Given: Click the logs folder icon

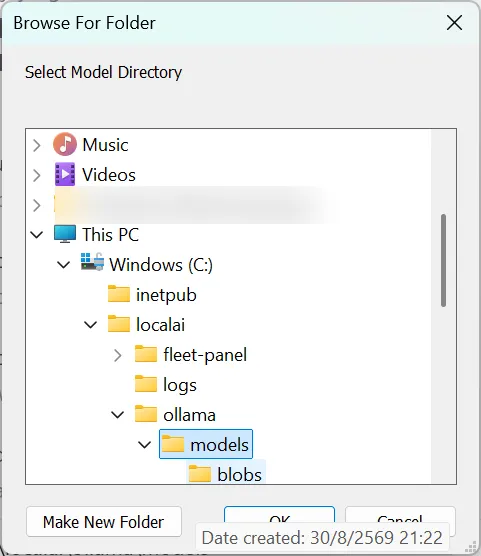Looking at the screenshot, I should click(x=146, y=384).
